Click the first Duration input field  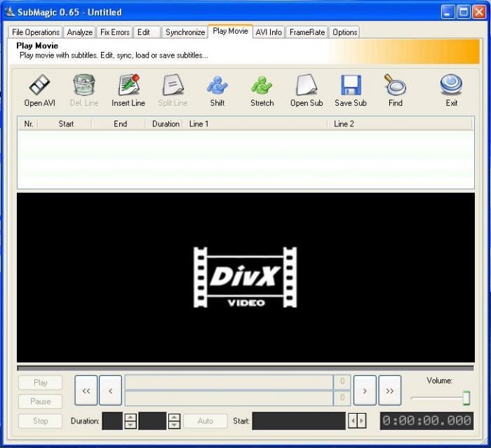coord(113,421)
